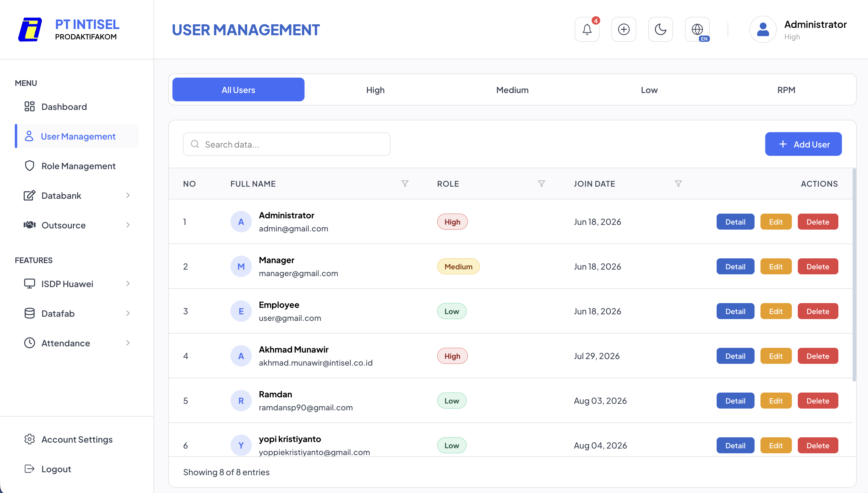Open the Full Name column filter
Screen dimensions: 868x493
tap(405, 183)
